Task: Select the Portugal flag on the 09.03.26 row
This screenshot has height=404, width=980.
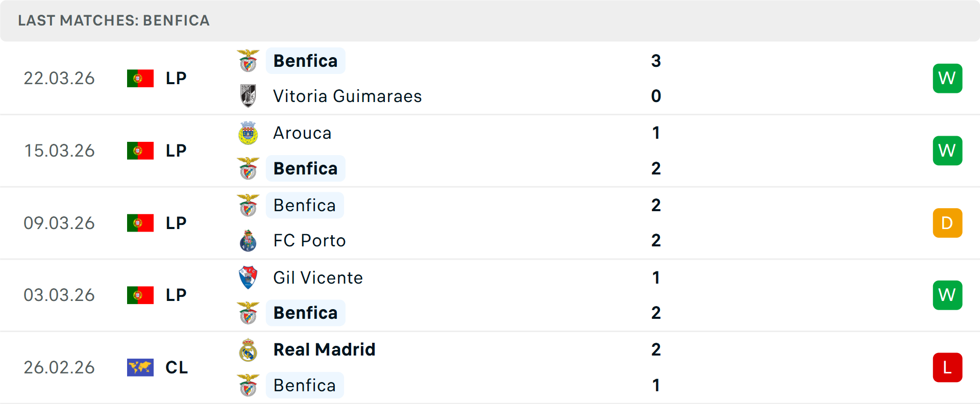Action: pyautogui.click(x=141, y=222)
